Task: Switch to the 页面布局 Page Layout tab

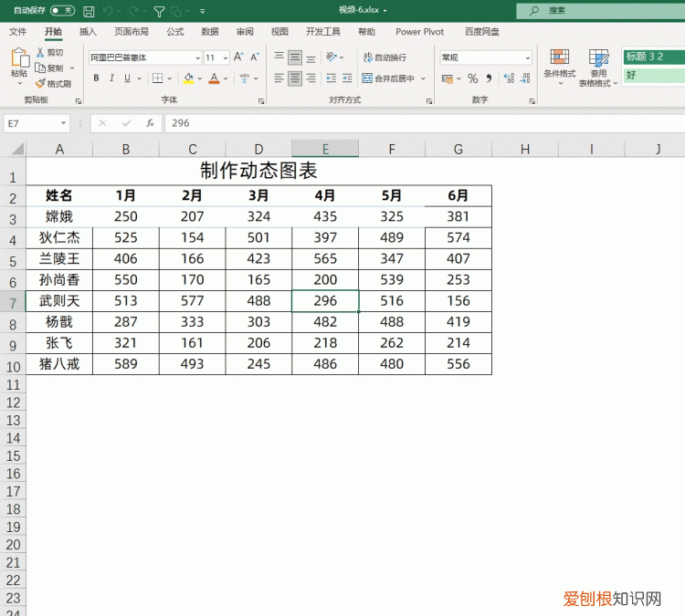Action: [131, 31]
